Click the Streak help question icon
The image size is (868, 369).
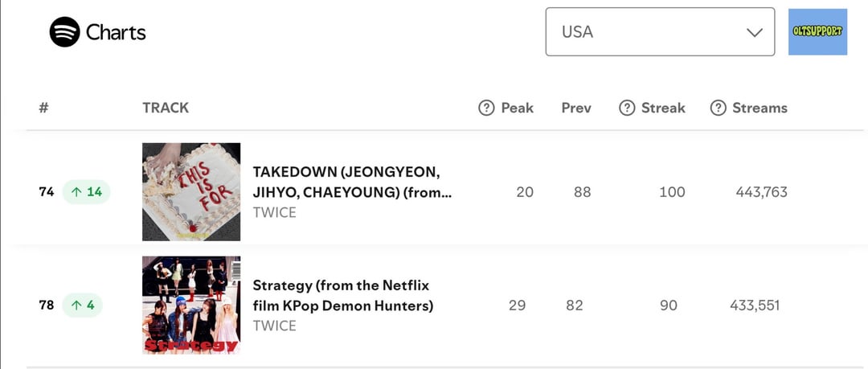626,108
